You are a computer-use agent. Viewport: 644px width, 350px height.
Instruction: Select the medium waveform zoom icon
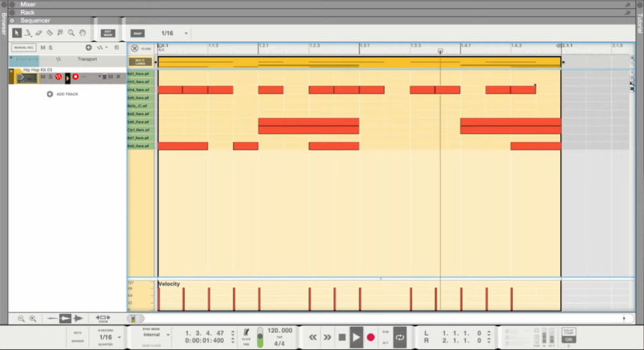pyautogui.click(x=65, y=319)
